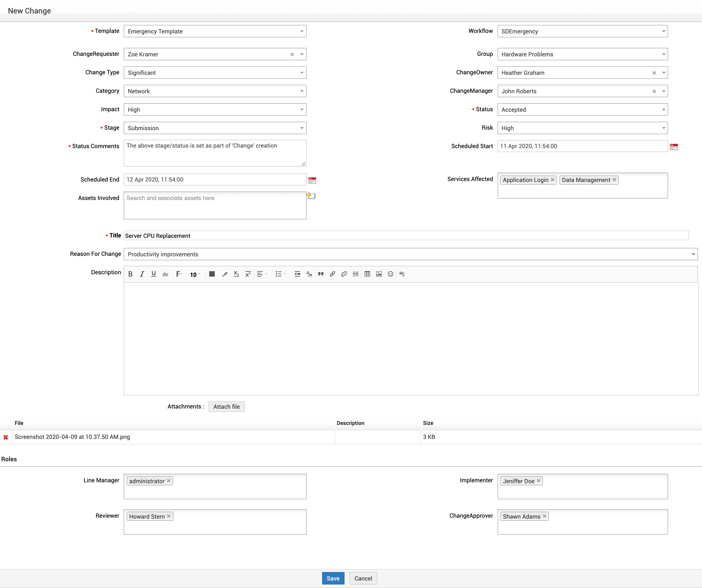This screenshot has width=702, height=588.
Task: Toggle bold formatting in Description editor
Action: pos(130,274)
